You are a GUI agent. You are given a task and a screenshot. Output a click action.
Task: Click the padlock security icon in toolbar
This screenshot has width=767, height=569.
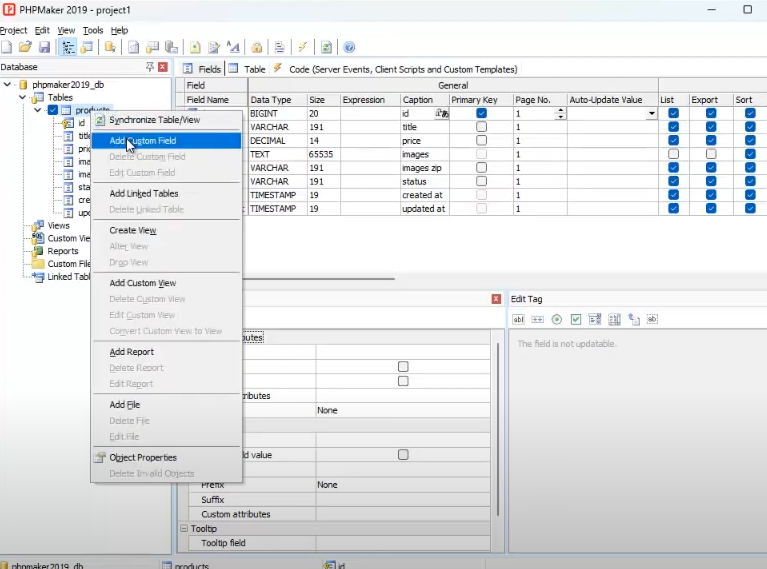(x=257, y=47)
